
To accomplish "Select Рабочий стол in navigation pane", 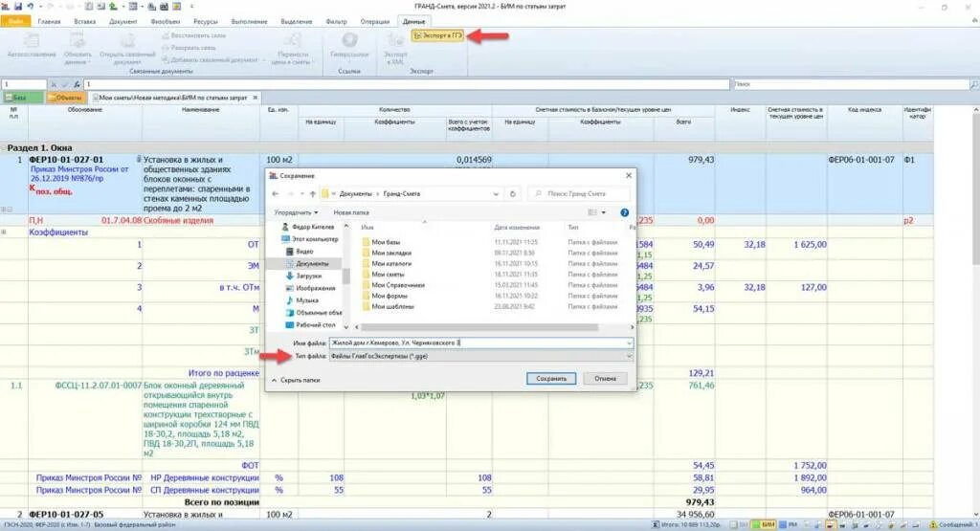I will pos(310,325).
